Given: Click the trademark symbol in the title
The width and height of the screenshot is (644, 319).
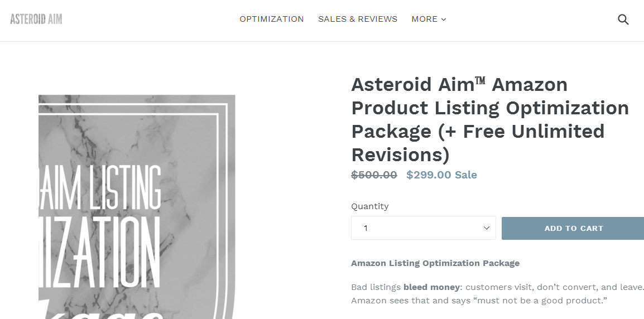Looking at the screenshot, I should click(x=480, y=81).
